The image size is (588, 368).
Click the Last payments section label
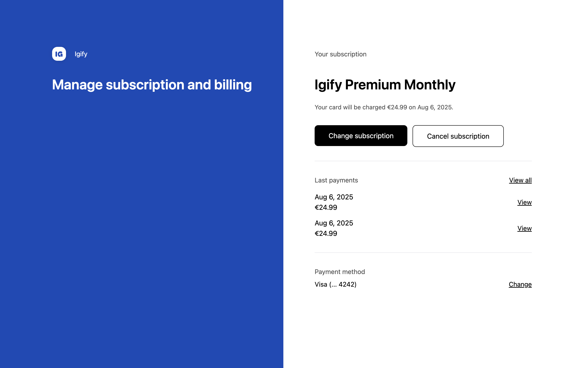pos(336,180)
